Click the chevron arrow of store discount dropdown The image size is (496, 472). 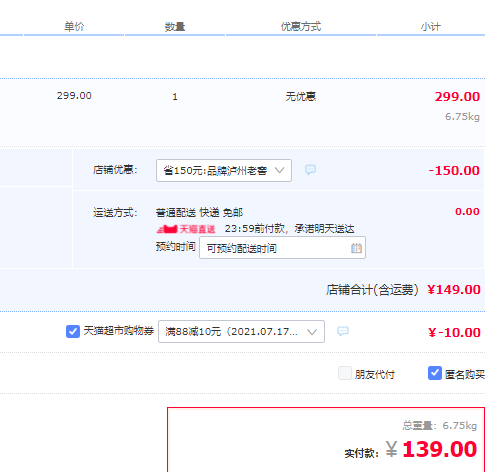click(279, 170)
